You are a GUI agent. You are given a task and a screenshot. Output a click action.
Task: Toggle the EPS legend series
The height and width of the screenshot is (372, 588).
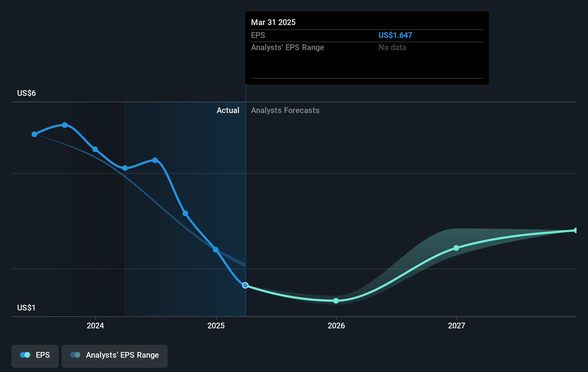tap(35, 356)
